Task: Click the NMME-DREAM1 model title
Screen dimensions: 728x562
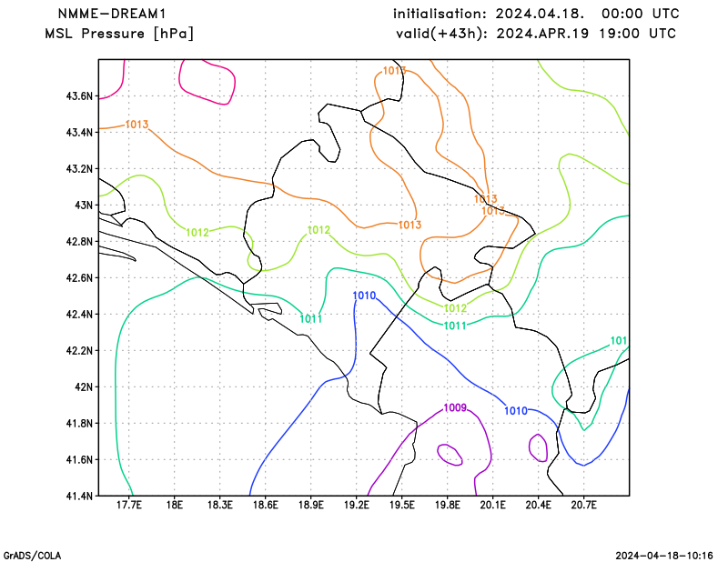Action: coord(111,14)
